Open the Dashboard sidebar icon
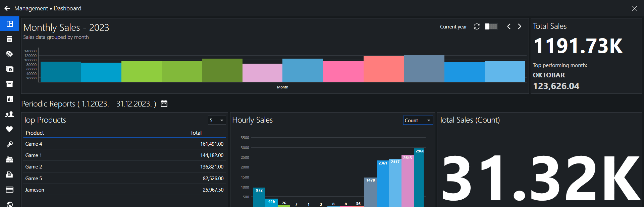This screenshot has width=644, height=207. click(x=10, y=24)
